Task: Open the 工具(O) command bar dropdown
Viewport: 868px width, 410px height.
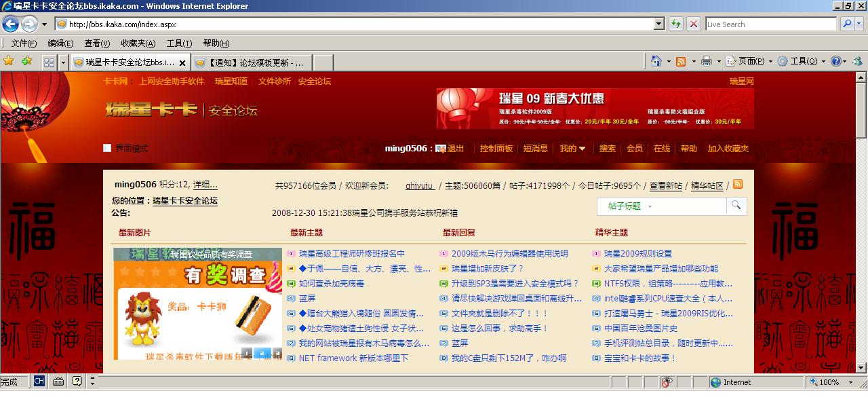Action: pyautogui.click(x=802, y=61)
